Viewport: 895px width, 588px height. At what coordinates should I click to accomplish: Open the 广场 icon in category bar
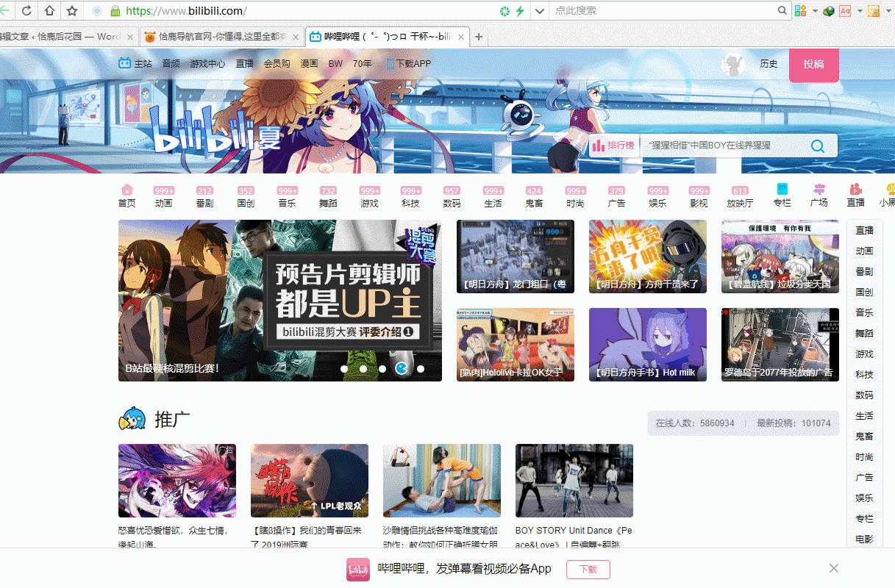(819, 196)
